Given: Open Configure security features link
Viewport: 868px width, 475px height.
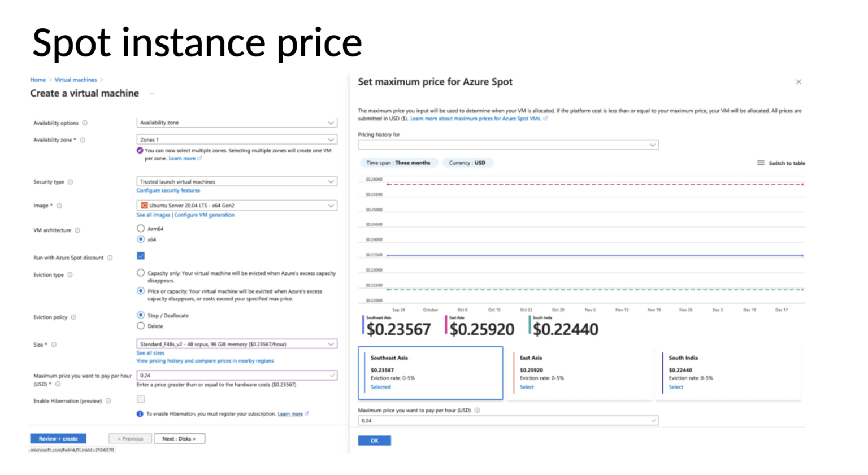Looking at the screenshot, I should pos(168,191).
